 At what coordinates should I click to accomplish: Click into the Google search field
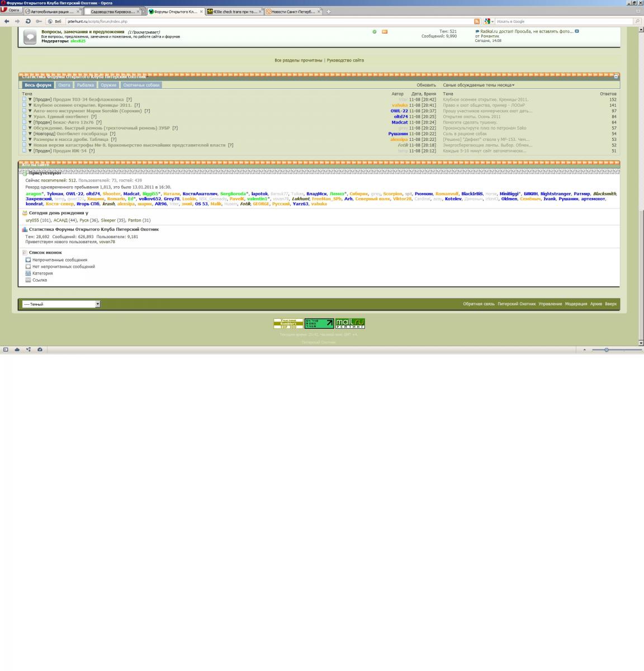click(562, 21)
